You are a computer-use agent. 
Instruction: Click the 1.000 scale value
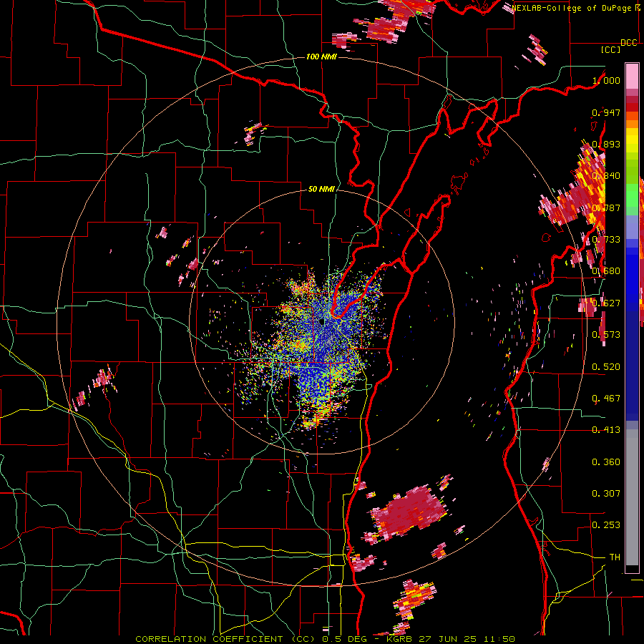[607, 80]
